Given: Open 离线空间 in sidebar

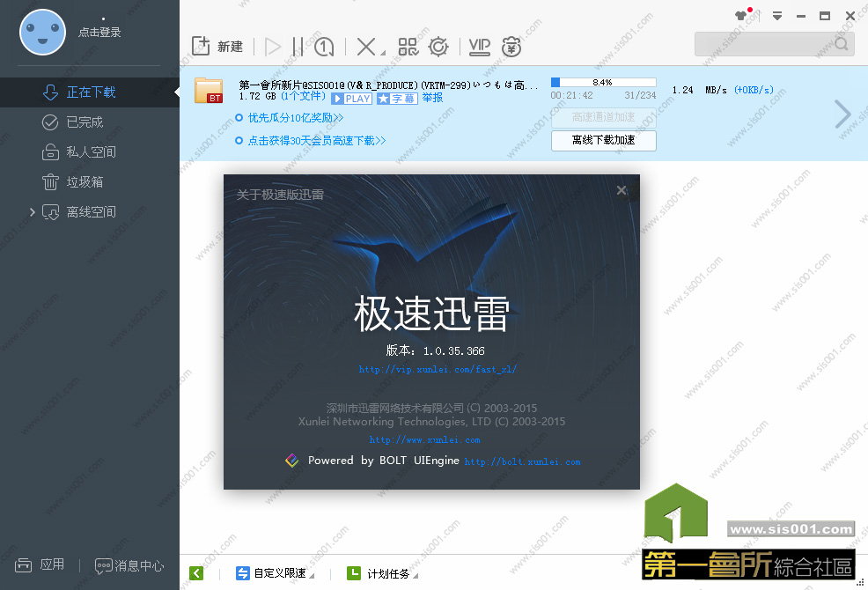Looking at the screenshot, I should pos(90,211).
